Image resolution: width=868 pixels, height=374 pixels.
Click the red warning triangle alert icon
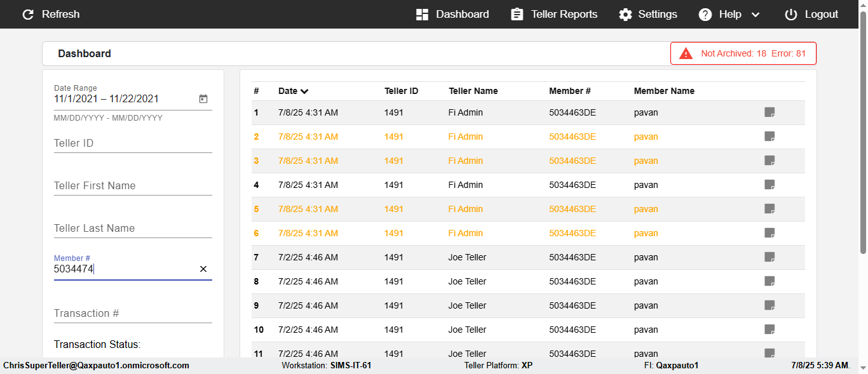click(x=686, y=54)
